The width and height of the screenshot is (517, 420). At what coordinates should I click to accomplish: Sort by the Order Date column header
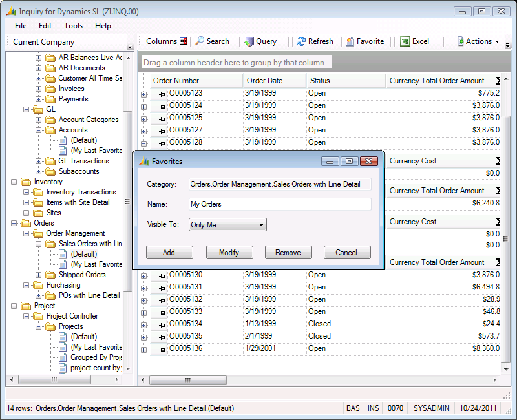click(x=274, y=81)
